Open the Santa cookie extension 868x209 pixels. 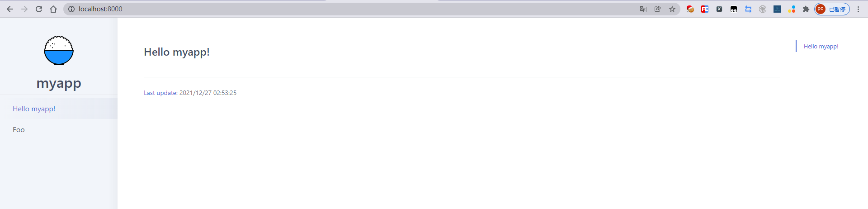690,9
